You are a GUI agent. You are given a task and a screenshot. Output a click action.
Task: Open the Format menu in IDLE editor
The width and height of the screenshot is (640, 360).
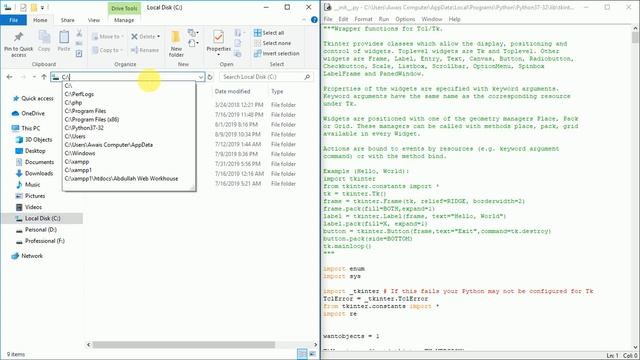[x=363, y=19]
